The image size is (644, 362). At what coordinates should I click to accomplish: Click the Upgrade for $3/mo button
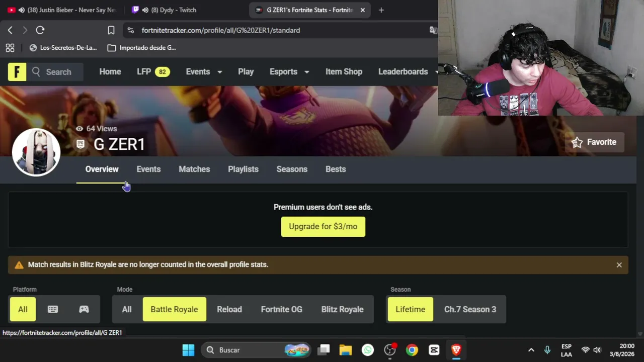click(323, 227)
